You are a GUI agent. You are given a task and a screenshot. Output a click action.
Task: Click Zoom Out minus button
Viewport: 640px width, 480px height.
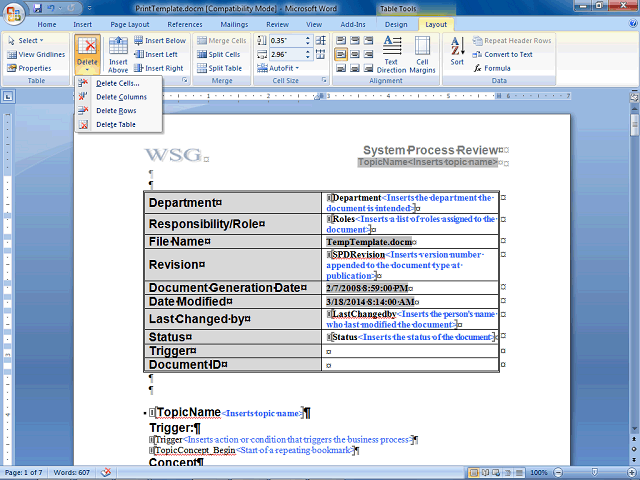[558, 472]
